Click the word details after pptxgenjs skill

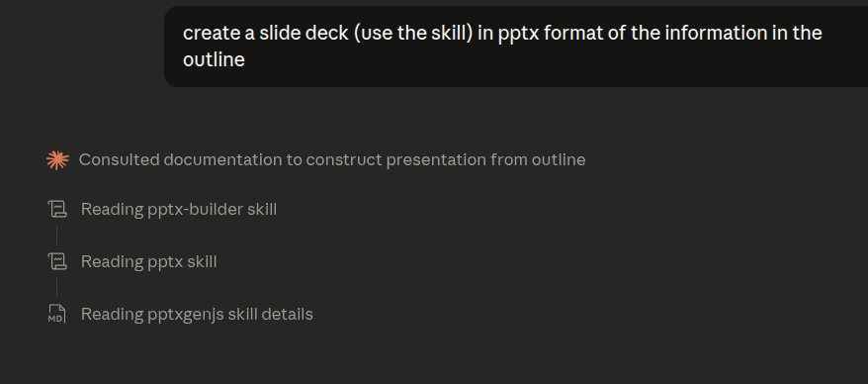click(288, 314)
